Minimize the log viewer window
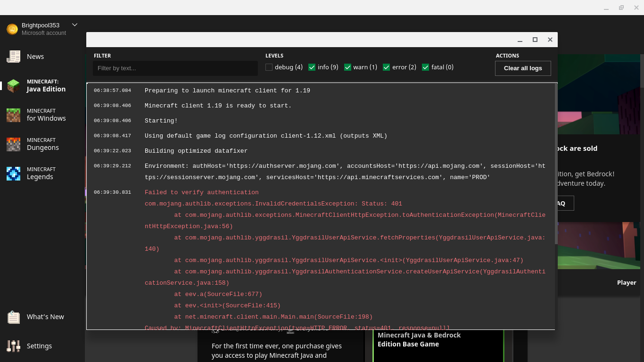The height and width of the screenshot is (362, 644). point(520,40)
